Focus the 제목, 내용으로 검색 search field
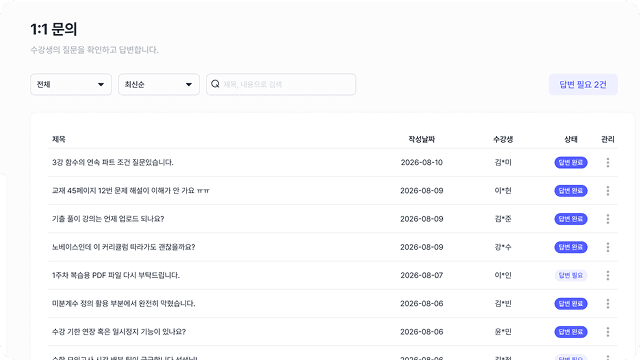This screenshot has width=640, height=360. pos(281,84)
